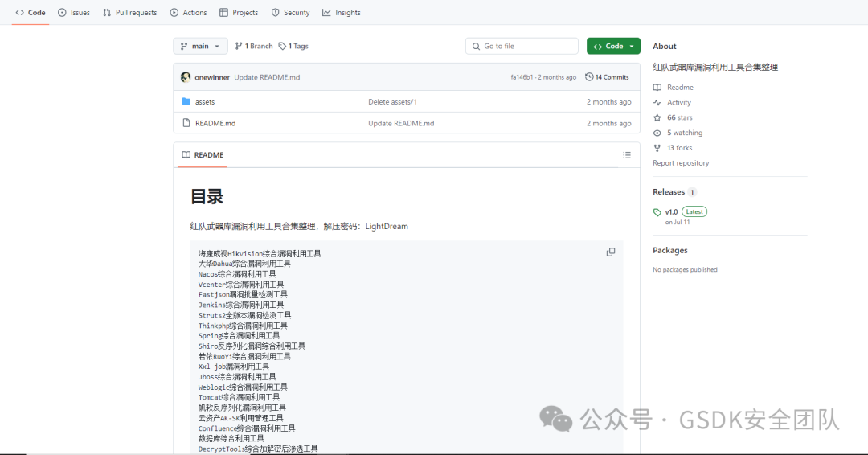
Task: Open the Activity sidebar link
Action: coord(678,102)
